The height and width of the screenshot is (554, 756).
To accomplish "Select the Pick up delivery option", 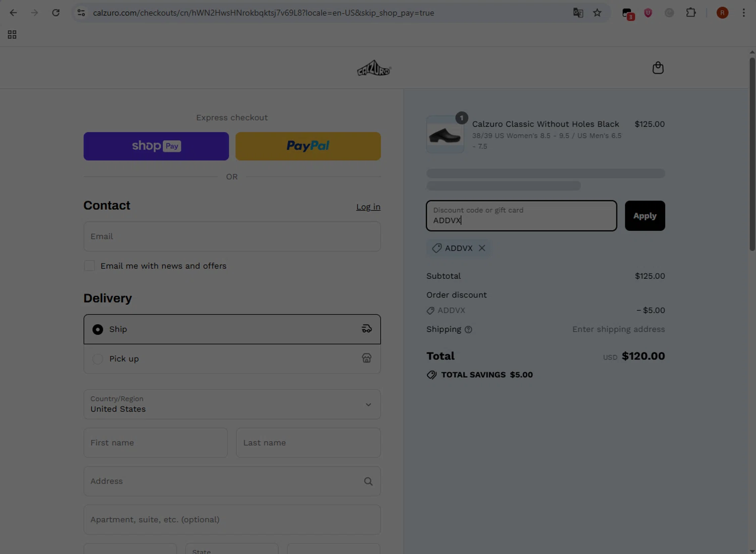I will [232, 358].
